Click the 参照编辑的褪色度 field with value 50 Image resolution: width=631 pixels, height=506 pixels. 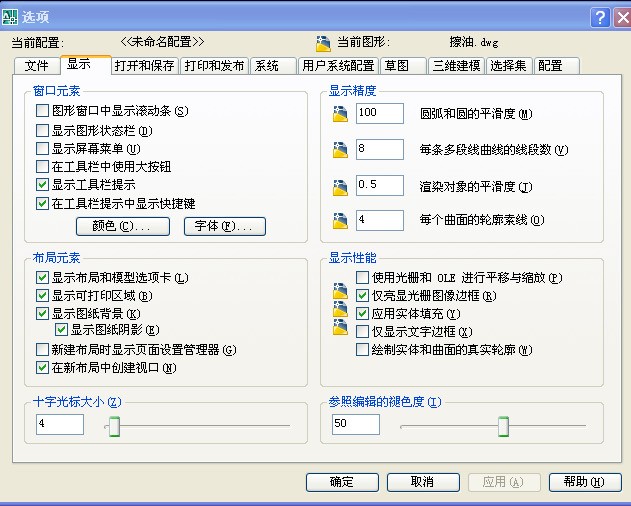click(x=356, y=424)
